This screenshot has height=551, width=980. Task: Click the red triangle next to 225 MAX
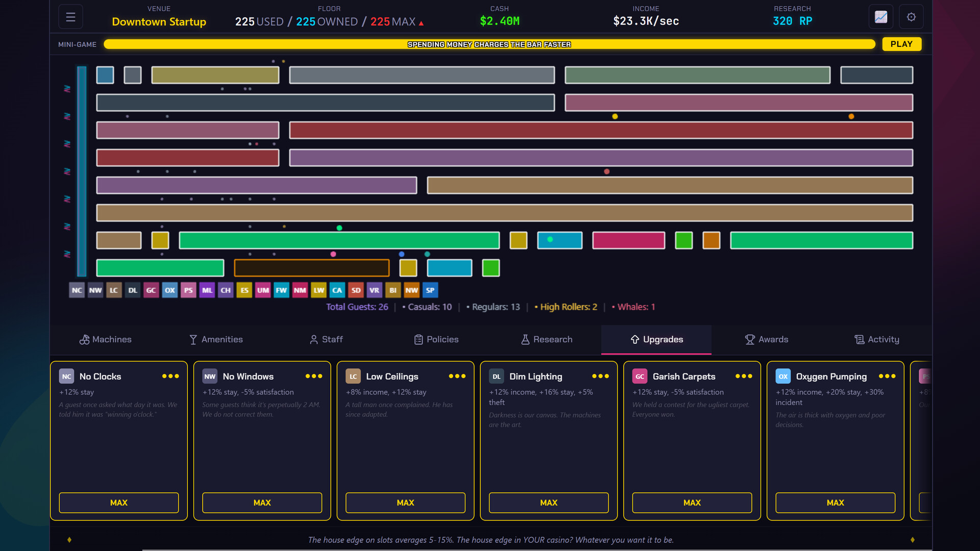pos(421,23)
